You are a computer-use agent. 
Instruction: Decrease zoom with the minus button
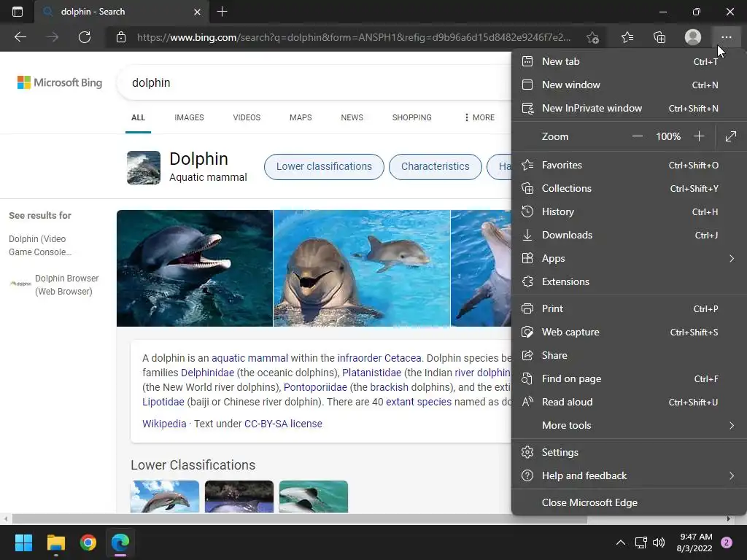tap(638, 136)
